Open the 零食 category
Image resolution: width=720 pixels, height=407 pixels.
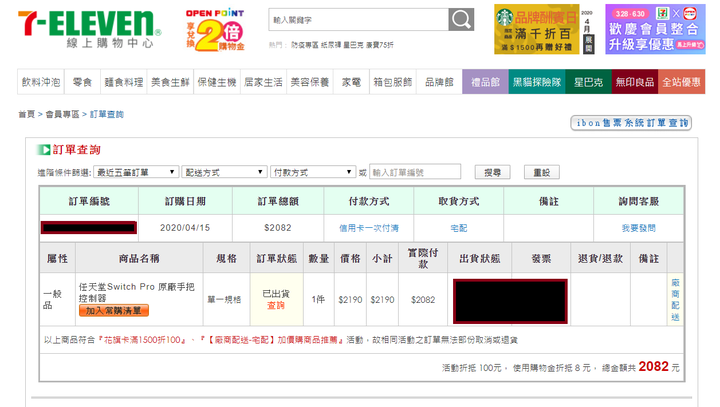point(82,82)
